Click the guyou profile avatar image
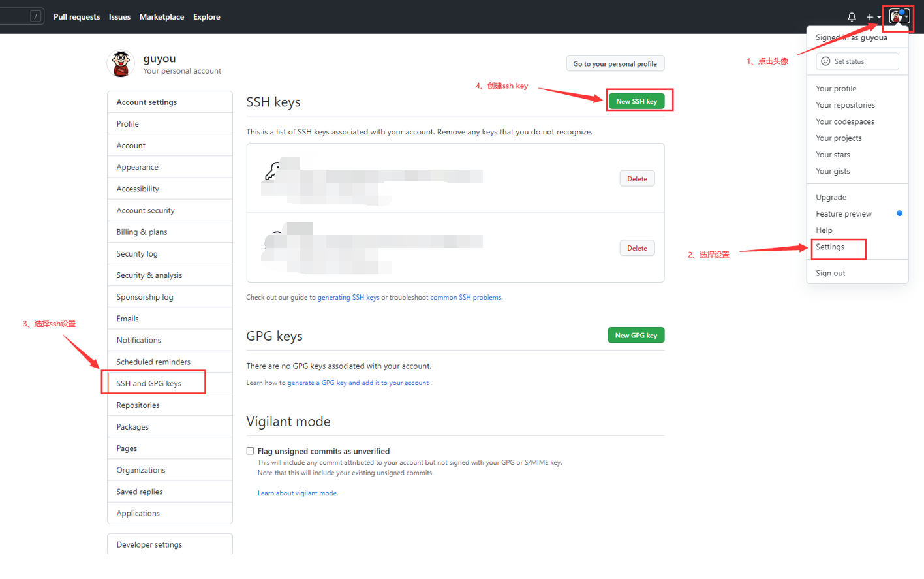Image resolution: width=924 pixels, height=579 pixels. (121, 64)
